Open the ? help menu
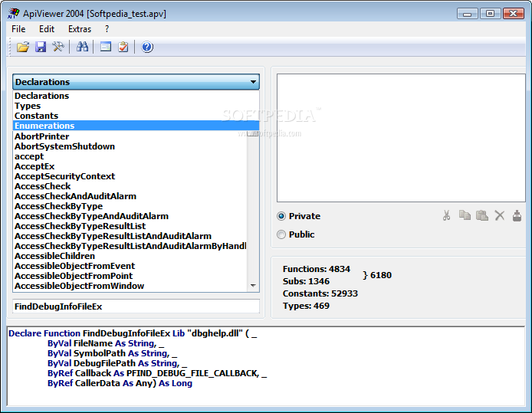Viewport: 532px width, 413px height. click(107, 29)
